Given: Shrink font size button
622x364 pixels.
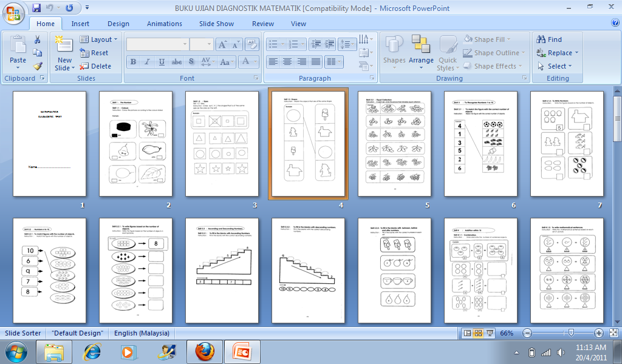Looking at the screenshot, I should click(235, 44).
